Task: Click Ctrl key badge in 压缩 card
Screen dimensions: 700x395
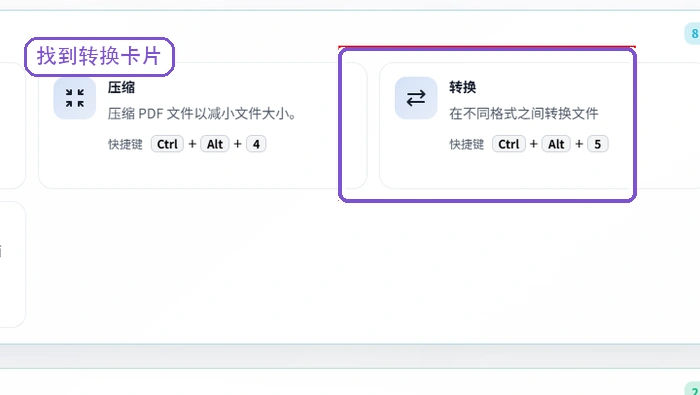Action: [167, 144]
